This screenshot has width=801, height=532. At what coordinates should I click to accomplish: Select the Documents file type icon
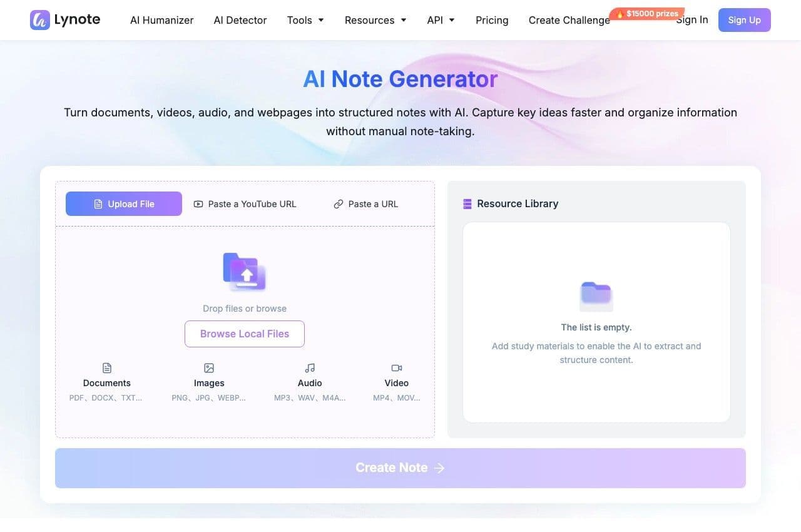[x=107, y=368]
